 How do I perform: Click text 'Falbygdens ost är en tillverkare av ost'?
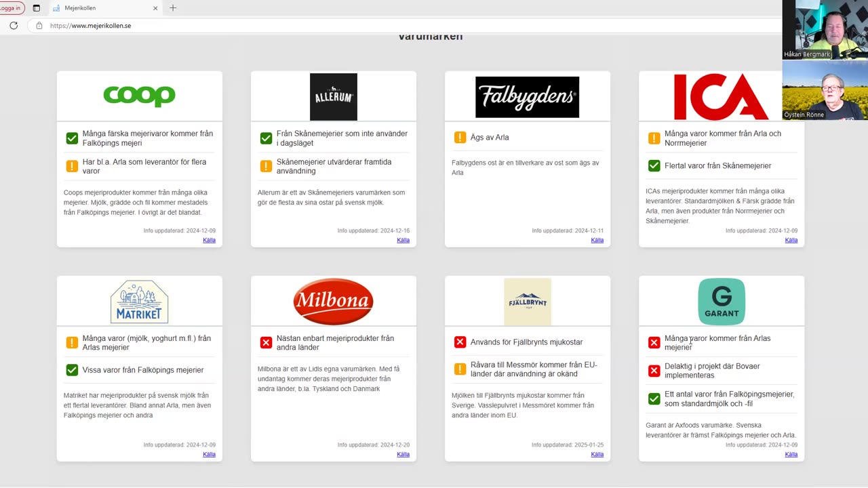click(x=526, y=167)
